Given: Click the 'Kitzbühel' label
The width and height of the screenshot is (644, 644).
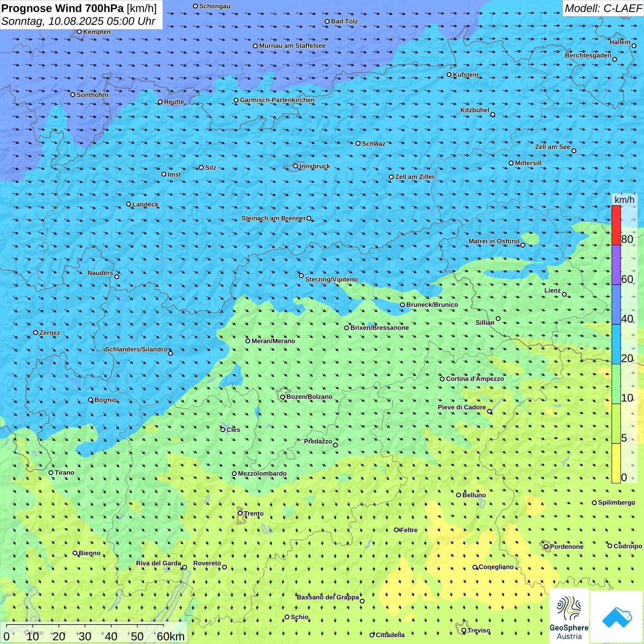Looking at the screenshot, I should point(475,110).
